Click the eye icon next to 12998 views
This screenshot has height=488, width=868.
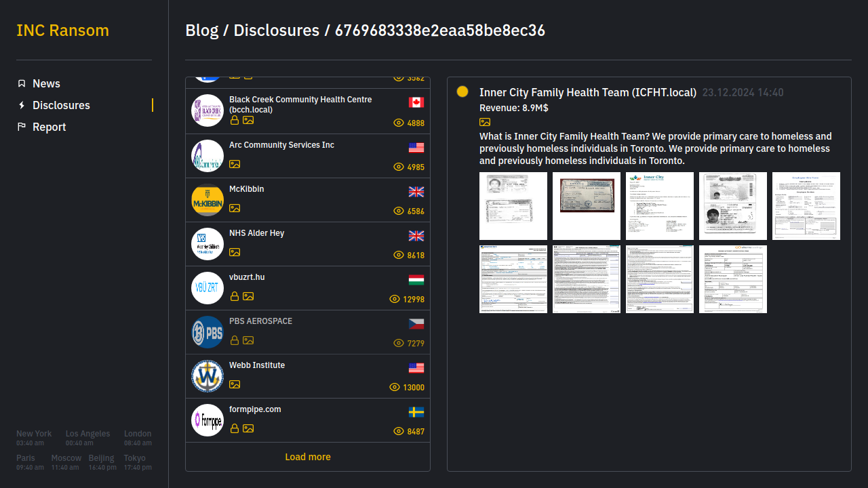(395, 299)
